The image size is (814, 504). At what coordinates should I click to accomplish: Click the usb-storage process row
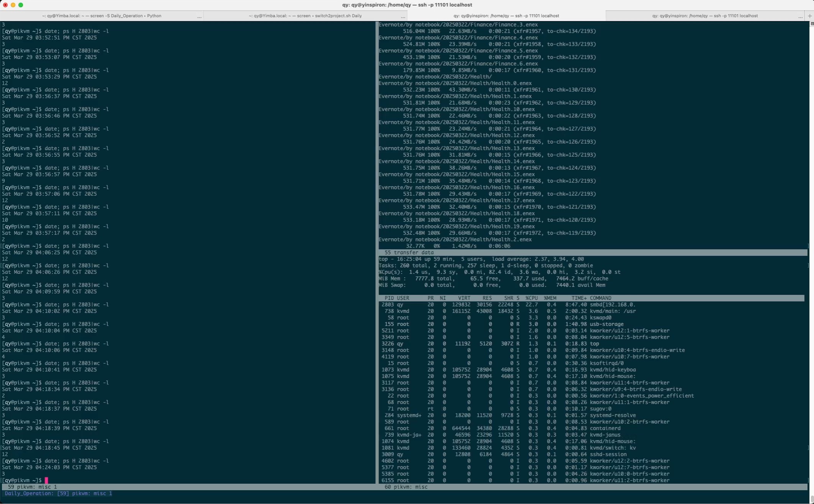[504, 324]
